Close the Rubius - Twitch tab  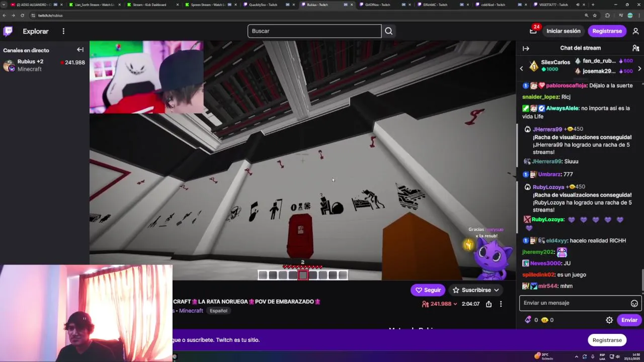351,5
